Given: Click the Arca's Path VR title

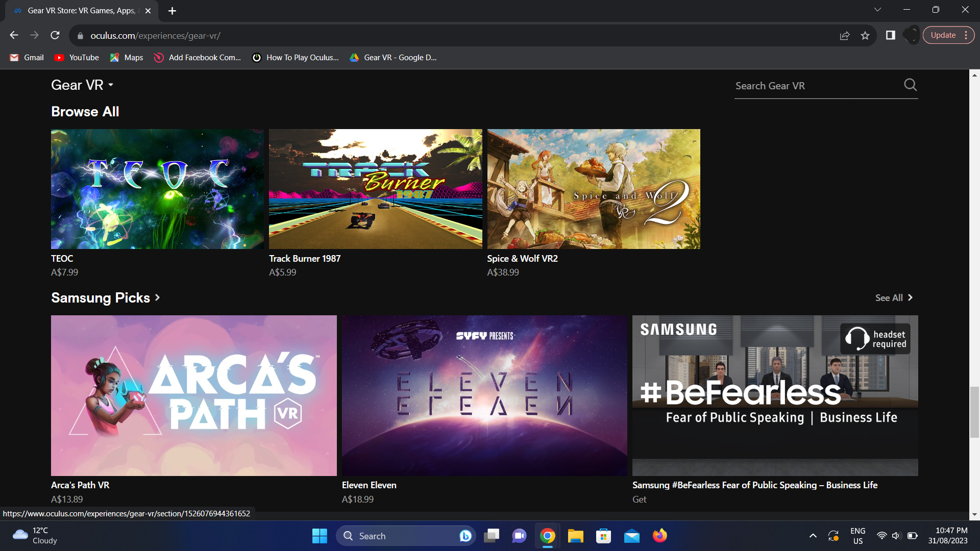Looking at the screenshot, I should pos(80,485).
